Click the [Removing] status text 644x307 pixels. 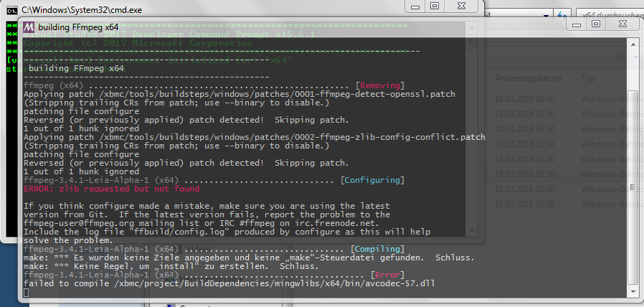point(380,85)
